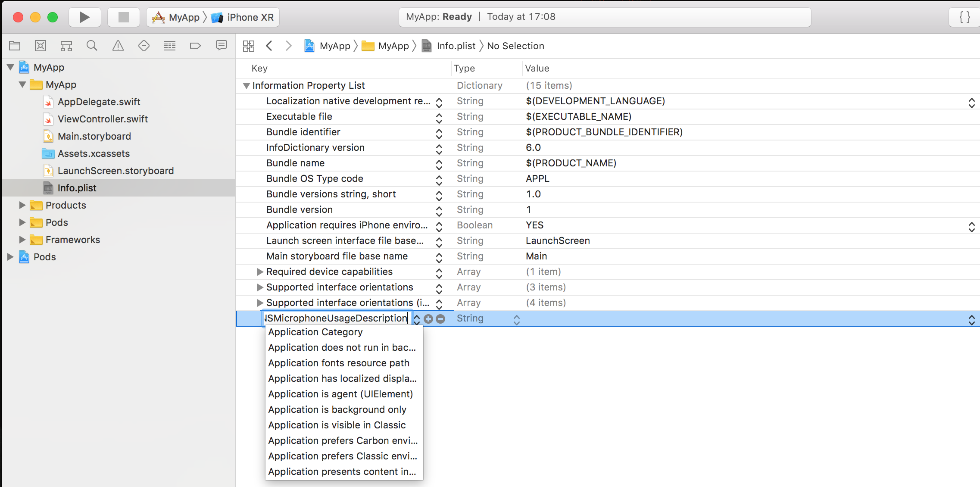Open related items grid menu
Viewport: 980px width, 487px height.
pos(249,46)
